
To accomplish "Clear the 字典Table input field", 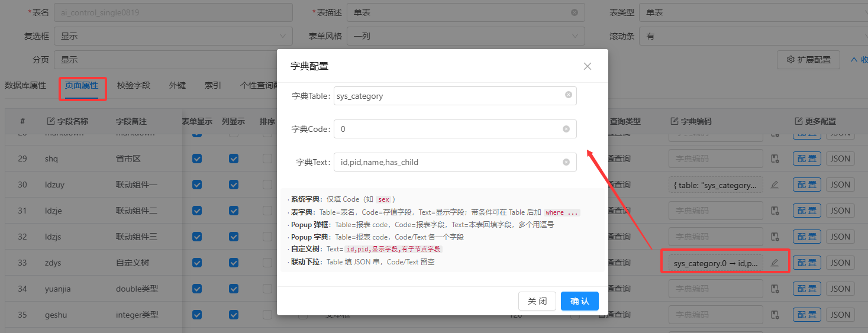I will (568, 95).
